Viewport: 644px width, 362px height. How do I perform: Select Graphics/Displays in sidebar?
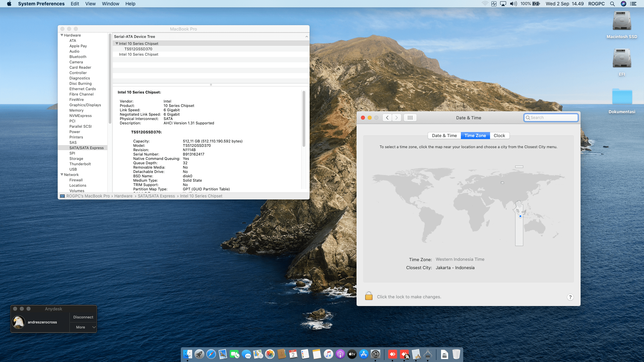[85, 105]
